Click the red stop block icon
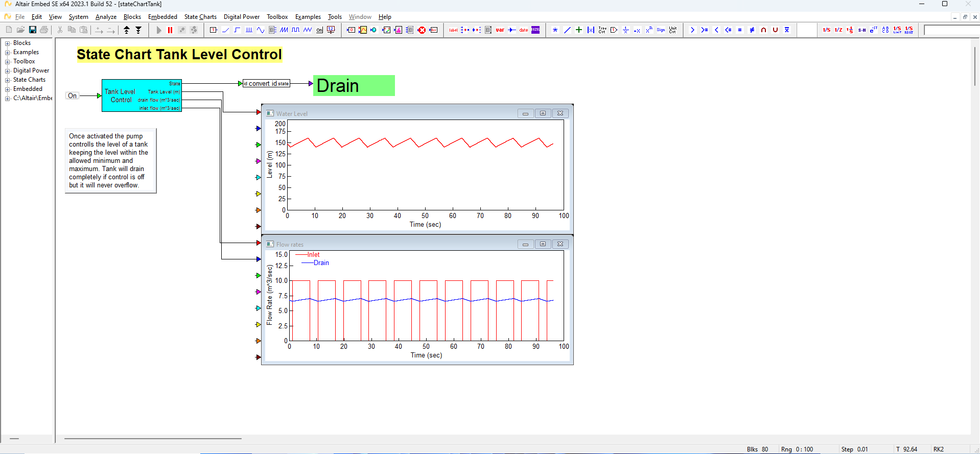 pyautogui.click(x=422, y=30)
